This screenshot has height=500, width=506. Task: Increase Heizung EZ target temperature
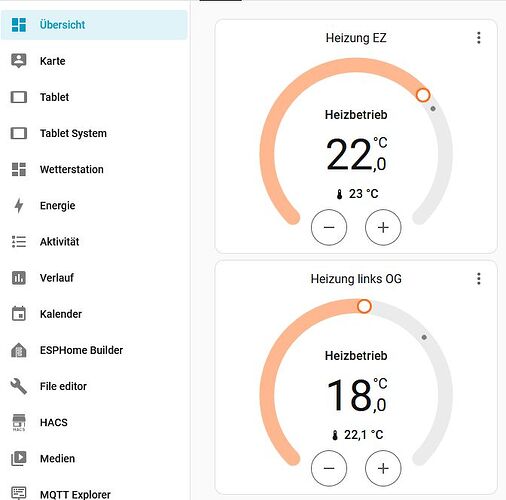[383, 227]
